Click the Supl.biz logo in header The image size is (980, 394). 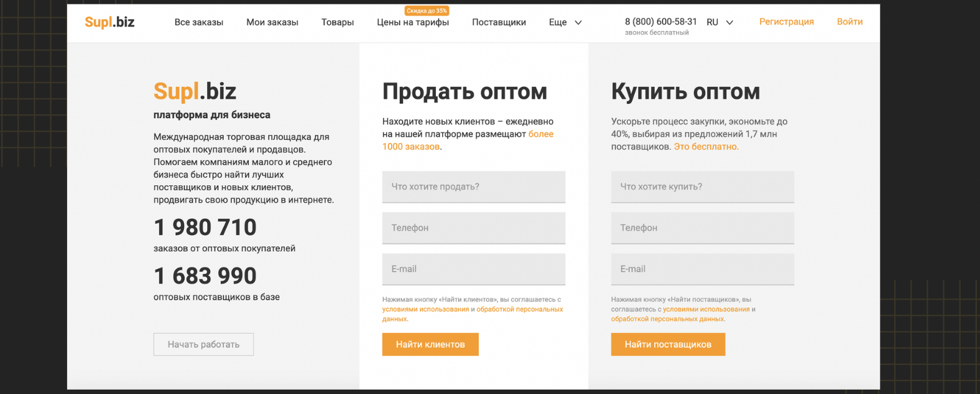click(x=109, y=22)
